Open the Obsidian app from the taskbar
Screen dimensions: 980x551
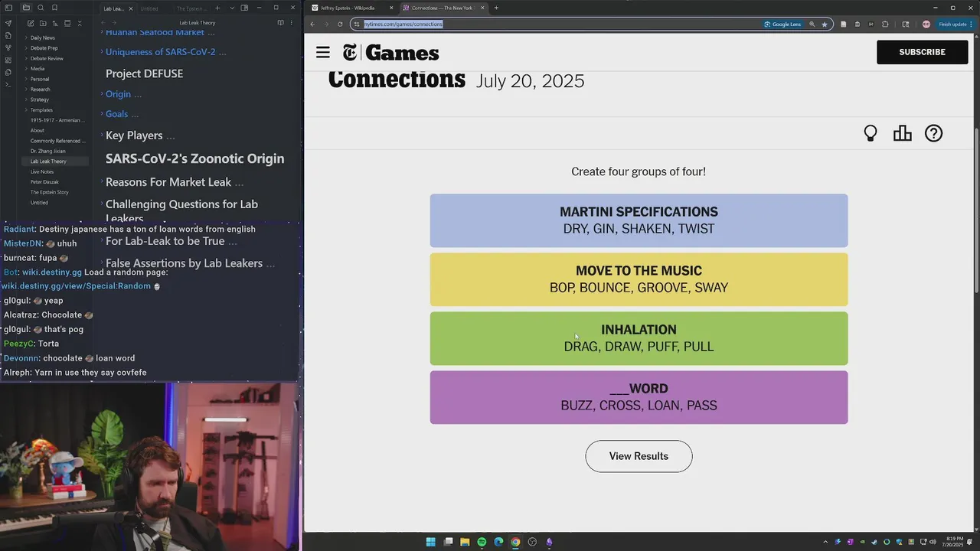click(549, 542)
